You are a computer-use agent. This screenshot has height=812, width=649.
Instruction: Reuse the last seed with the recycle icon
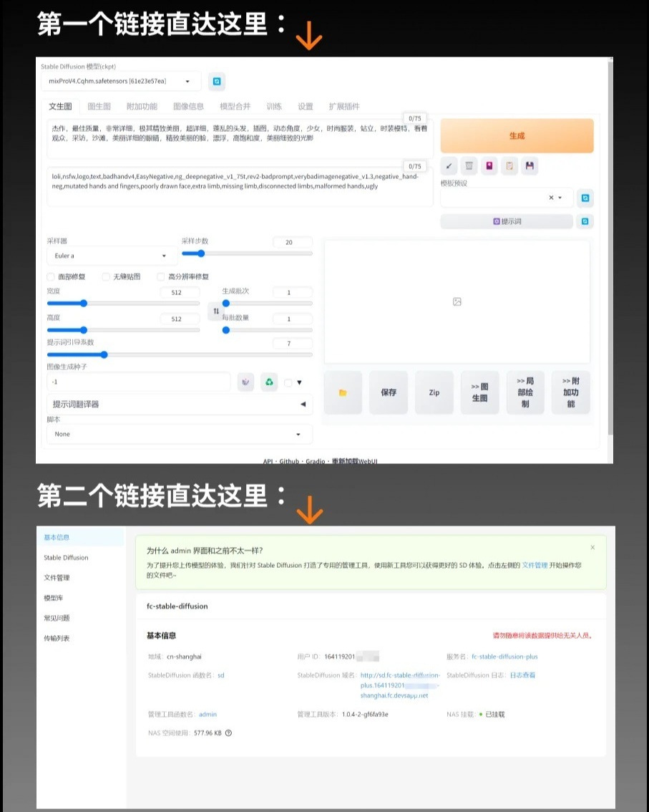pos(269,382)
